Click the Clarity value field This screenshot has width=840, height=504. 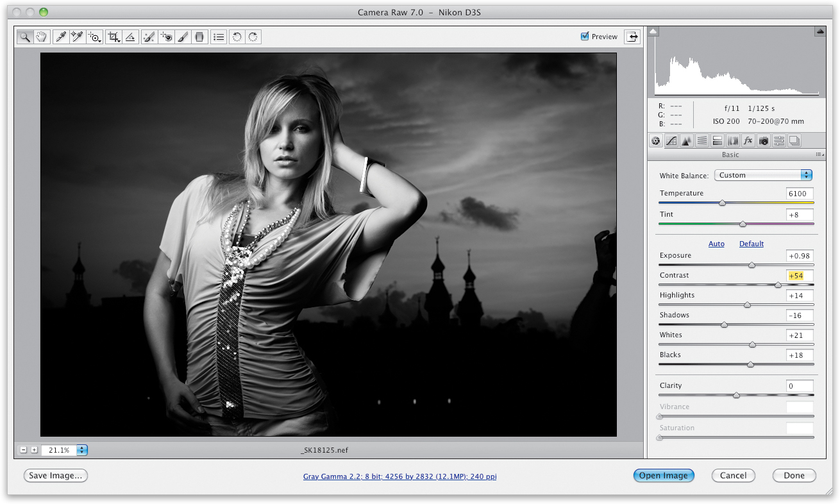point(800,386)
